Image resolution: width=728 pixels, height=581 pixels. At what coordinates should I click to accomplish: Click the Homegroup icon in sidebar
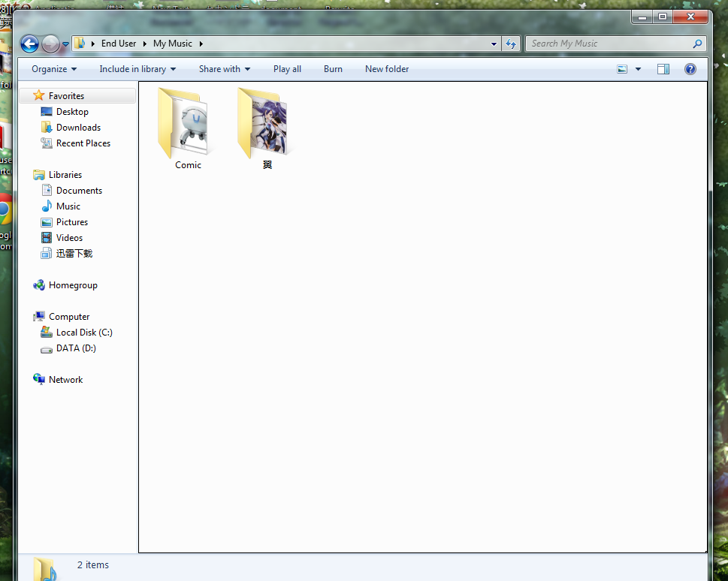(x=39, y=285)
